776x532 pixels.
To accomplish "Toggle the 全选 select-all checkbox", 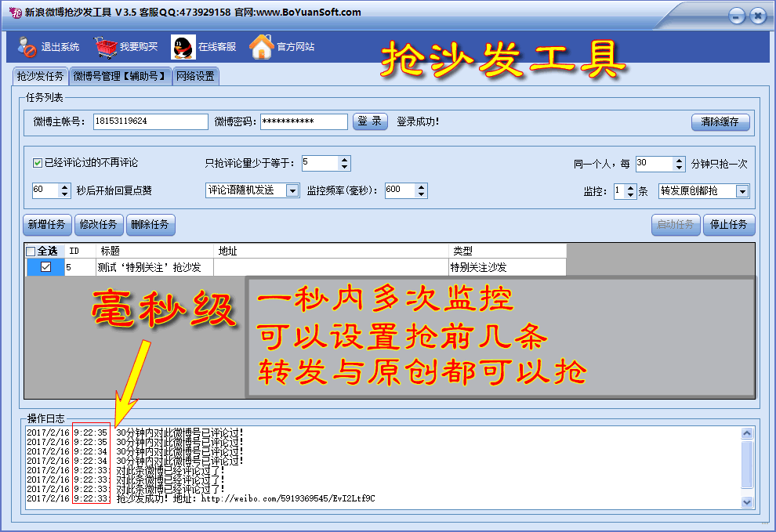I will click(31, 252).
